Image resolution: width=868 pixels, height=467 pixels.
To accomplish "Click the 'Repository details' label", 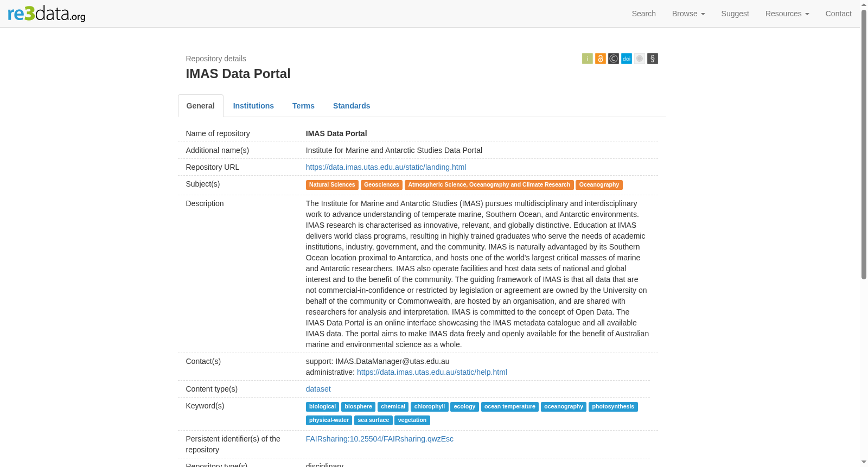I will (x=216, y=59).
